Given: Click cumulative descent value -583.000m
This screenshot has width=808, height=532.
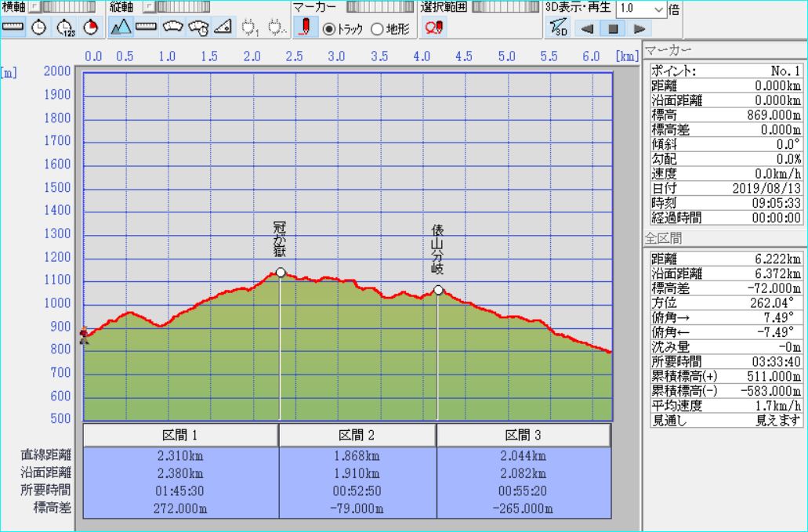Looking at the screenshot, I should click(771, 391).
